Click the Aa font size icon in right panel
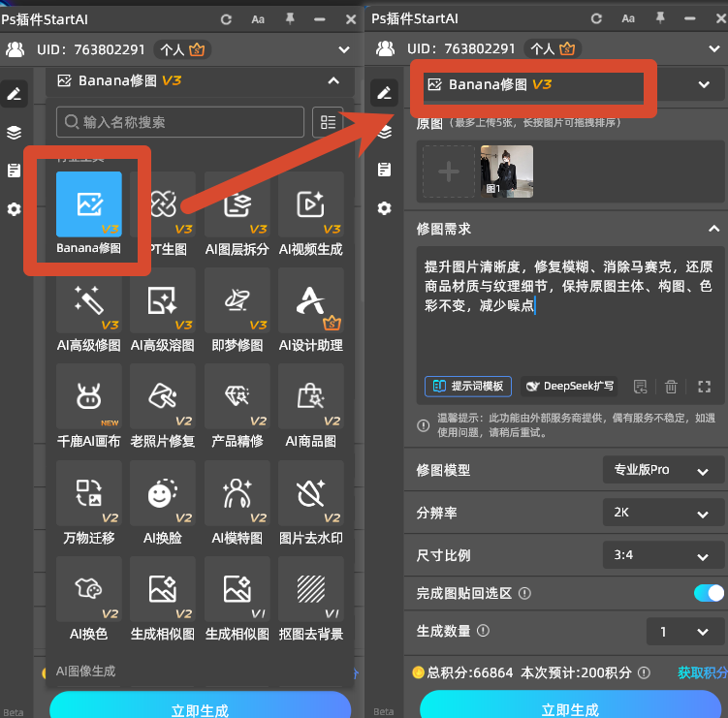728x718 pixels. point(628,18)
